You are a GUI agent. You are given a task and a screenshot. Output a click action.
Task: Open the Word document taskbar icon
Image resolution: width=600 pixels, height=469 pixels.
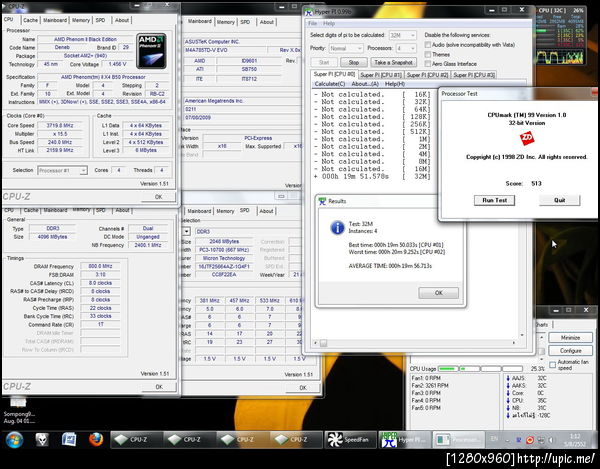click(69, 439)
